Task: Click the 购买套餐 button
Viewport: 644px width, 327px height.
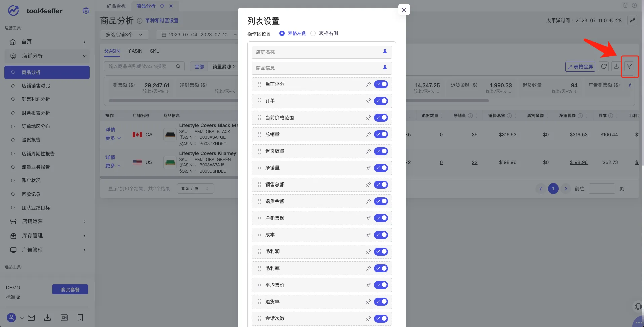Action: click(70, 289)
